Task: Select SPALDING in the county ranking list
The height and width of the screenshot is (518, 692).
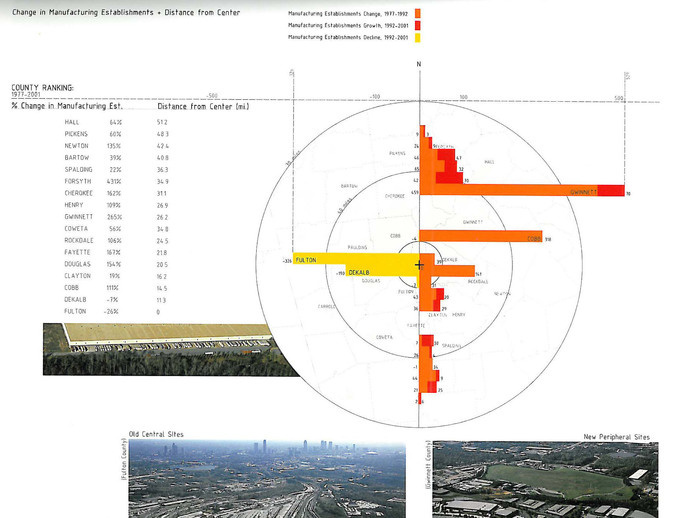Action: (x=79, y=169)
